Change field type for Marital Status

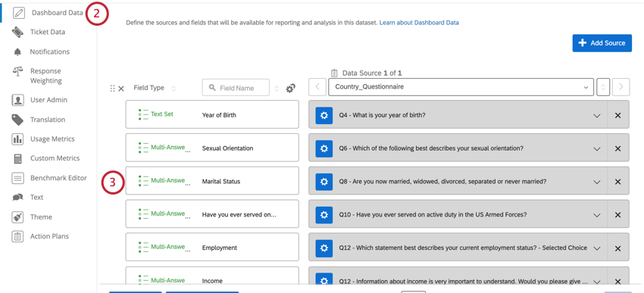pyautogui.click(x=164, y=181)
